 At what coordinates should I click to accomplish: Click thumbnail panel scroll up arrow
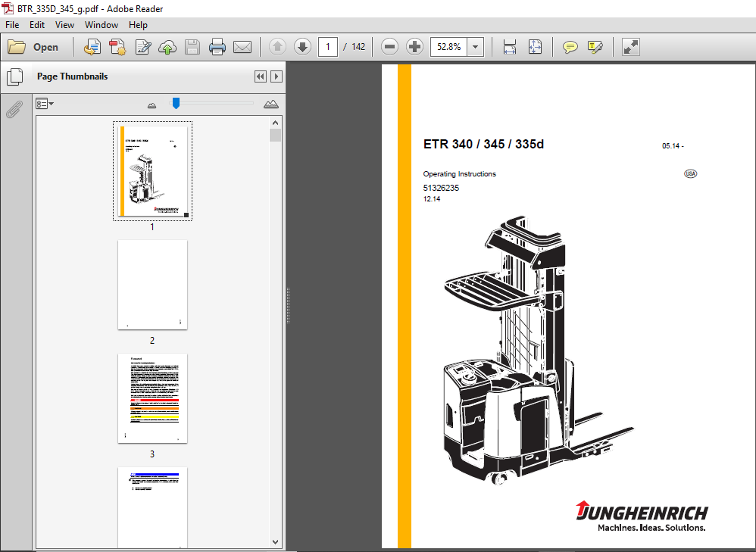click(275, 123)
